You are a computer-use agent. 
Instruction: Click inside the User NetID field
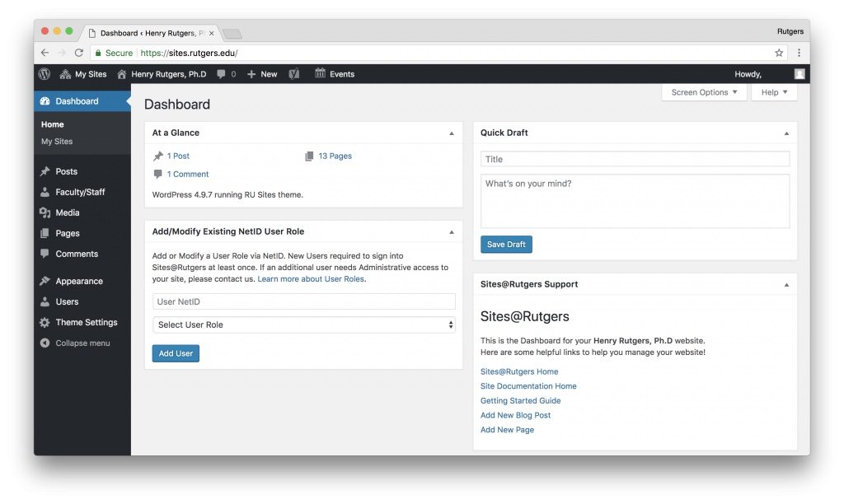click(304, 301)
